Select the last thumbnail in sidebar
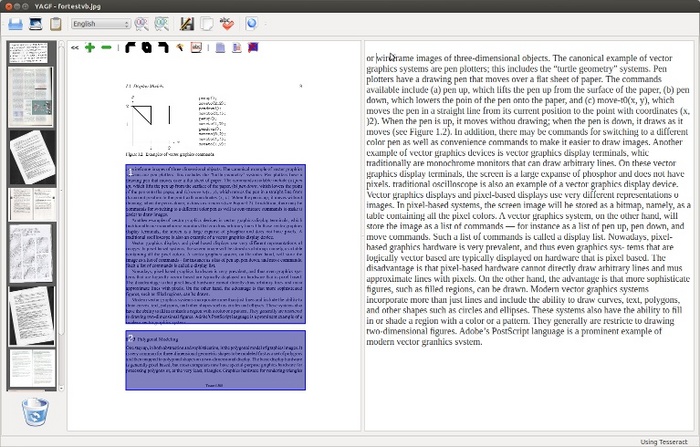Screen dimensions: 700x447 point(32,368)
